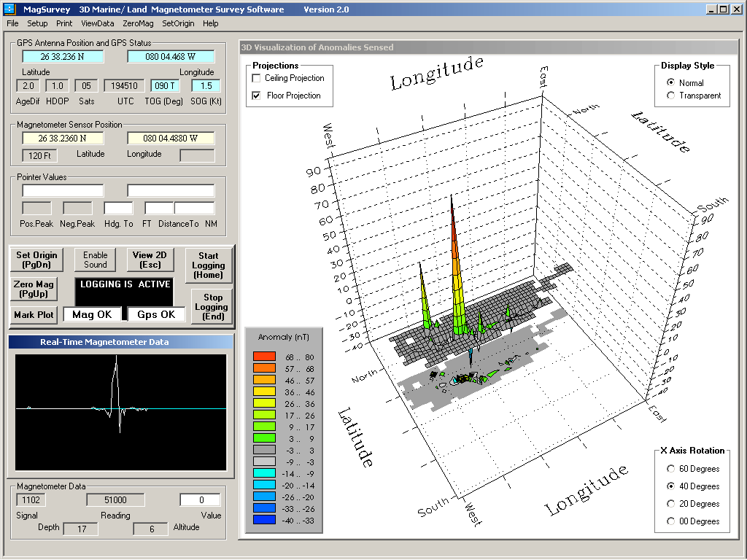Click the MagSurvey application icon in titlebar
747x560 pixels.
[10, 9]
